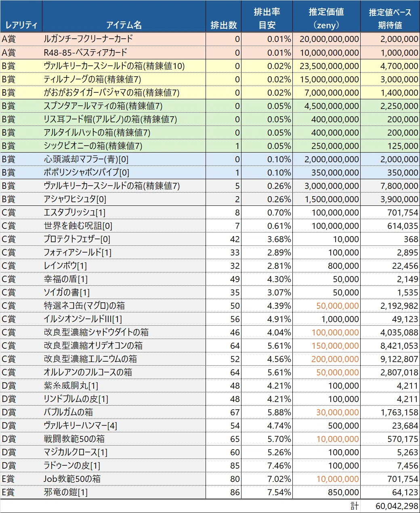
Task: Select 戦闘教範50の箱 cell
Action: [x=124, y=439]
